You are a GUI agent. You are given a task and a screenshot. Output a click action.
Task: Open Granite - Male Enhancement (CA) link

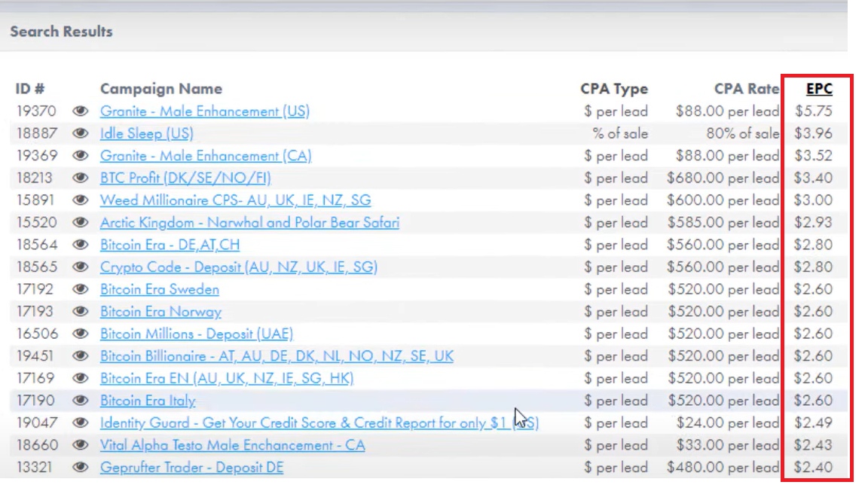[x=206, y=155]
